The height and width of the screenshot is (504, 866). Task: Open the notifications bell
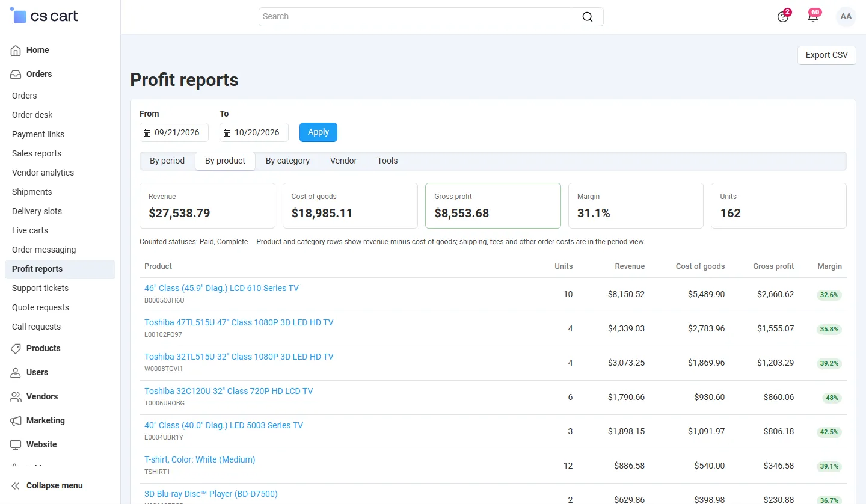(x=813, y=17)
